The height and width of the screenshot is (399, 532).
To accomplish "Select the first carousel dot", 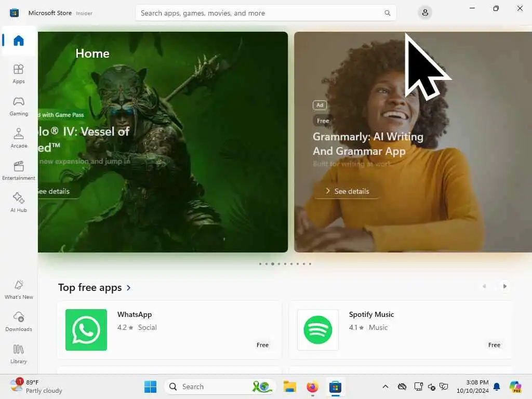I will (260, 263).
